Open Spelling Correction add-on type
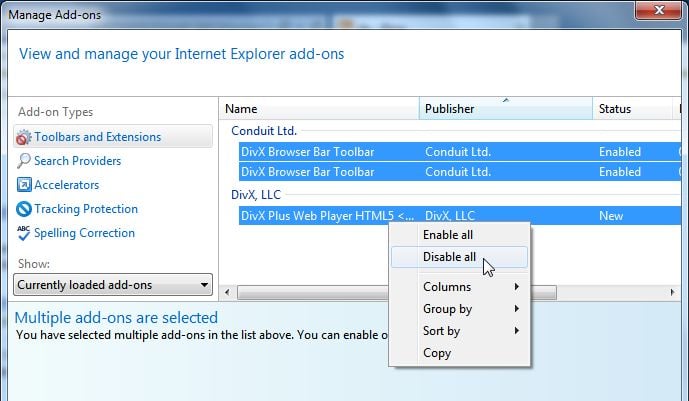 click(84, 233)
